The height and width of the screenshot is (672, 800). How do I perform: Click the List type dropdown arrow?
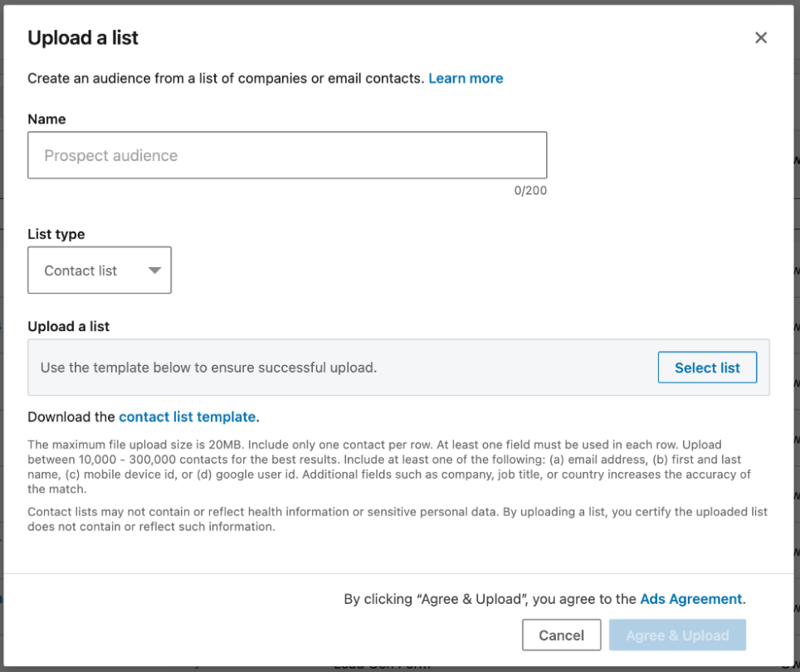(x=154, y=270)
